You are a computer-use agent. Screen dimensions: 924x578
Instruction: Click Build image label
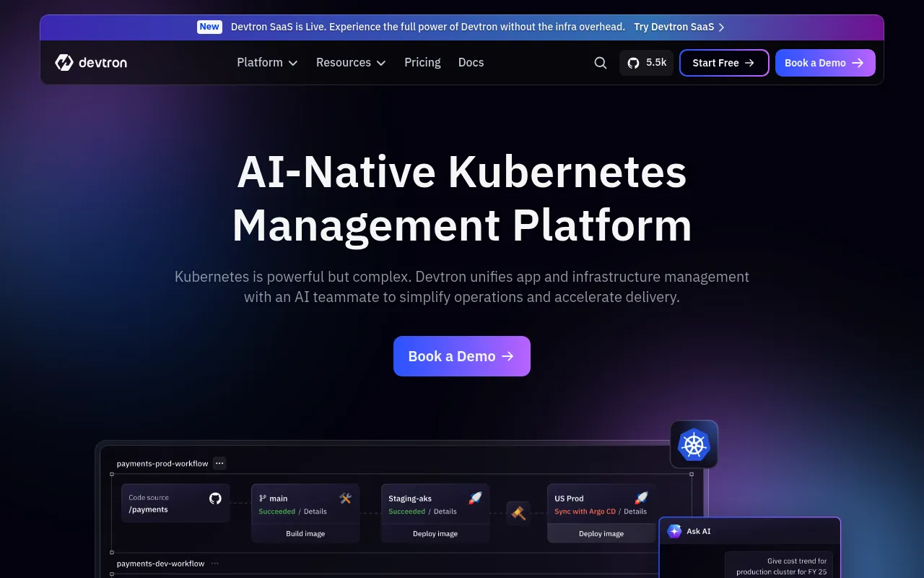coord(305,534)
